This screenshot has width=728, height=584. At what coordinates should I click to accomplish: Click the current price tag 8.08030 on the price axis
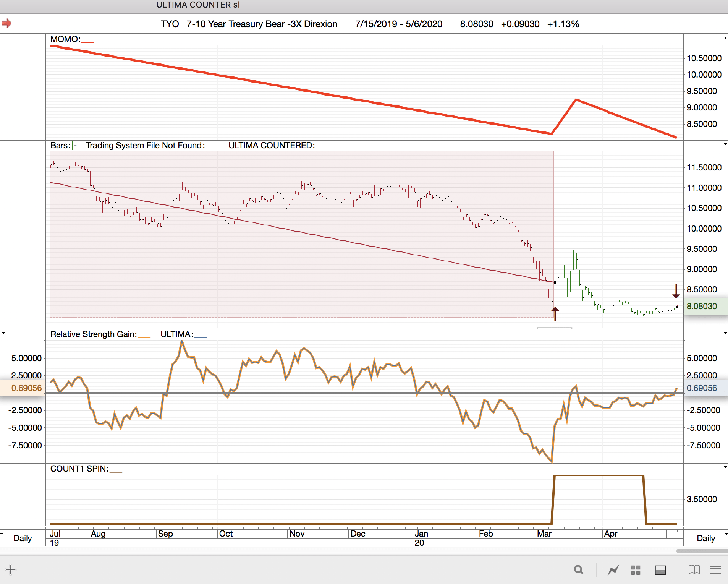pyautogui.click(x=705, y=306)
